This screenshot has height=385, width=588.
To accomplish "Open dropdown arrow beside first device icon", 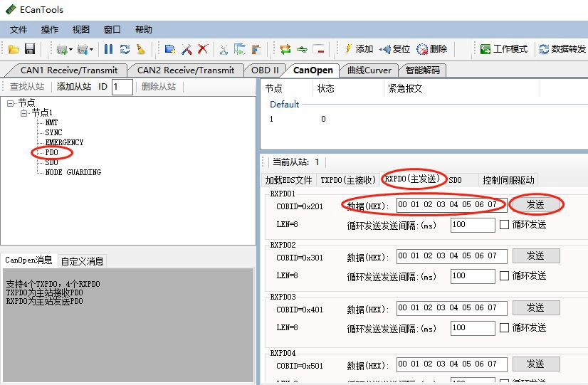I will tap(71, 50).
